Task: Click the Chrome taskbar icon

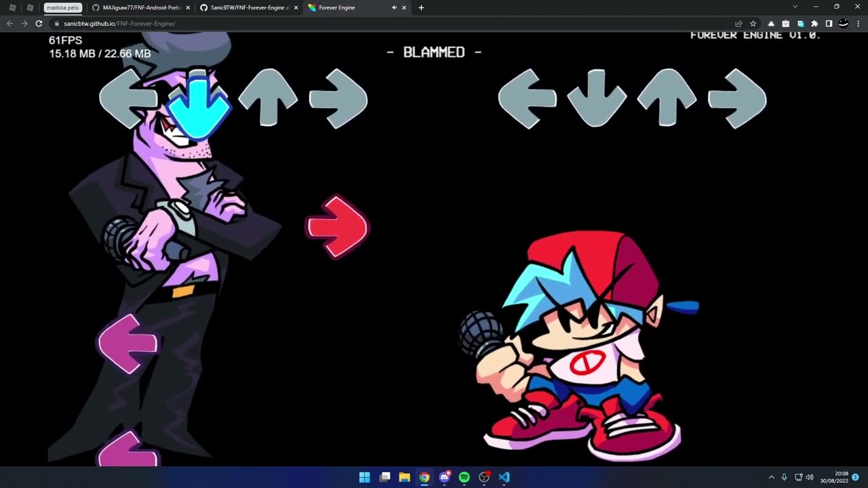Action: pyautogui.click(x=425, y=477)
